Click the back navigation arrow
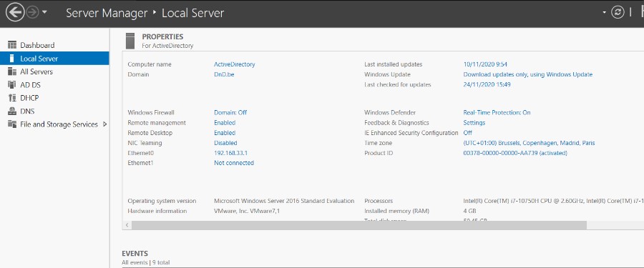Screen dimensions: 644x268 (15, 13)
